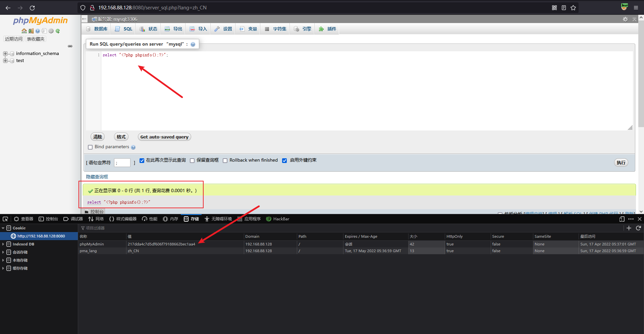The image size is (644, 334).
Task: Open DevTools more options ellipsis
Action: click(631, 219)
